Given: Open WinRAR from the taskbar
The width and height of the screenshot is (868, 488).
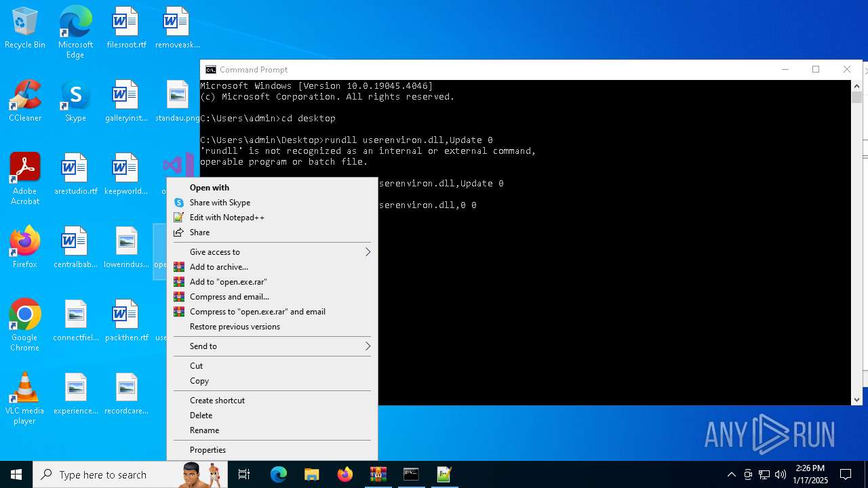Looking at the screenshot, I should tap(378, 474).
